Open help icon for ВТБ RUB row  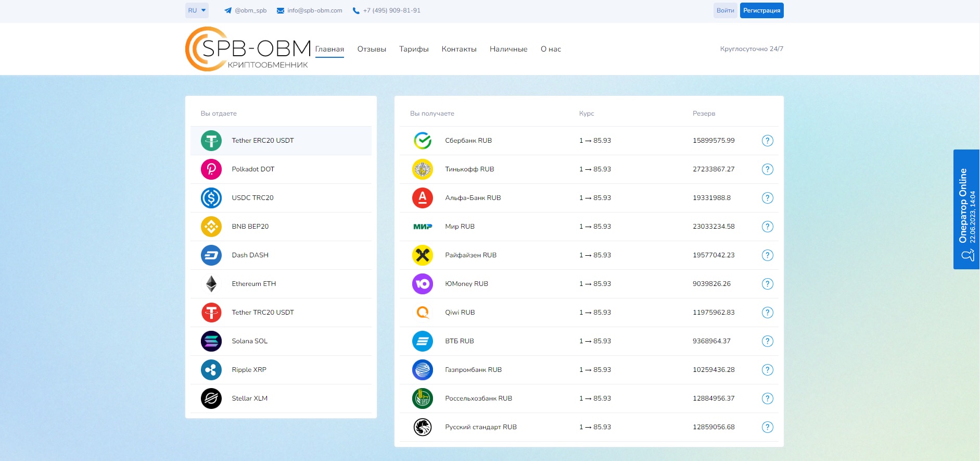point(767,341)
